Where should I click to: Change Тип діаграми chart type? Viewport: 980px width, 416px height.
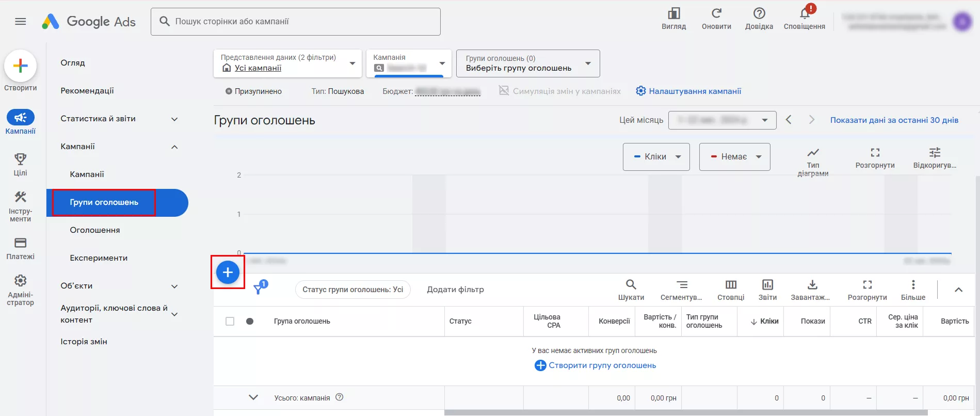813,153
